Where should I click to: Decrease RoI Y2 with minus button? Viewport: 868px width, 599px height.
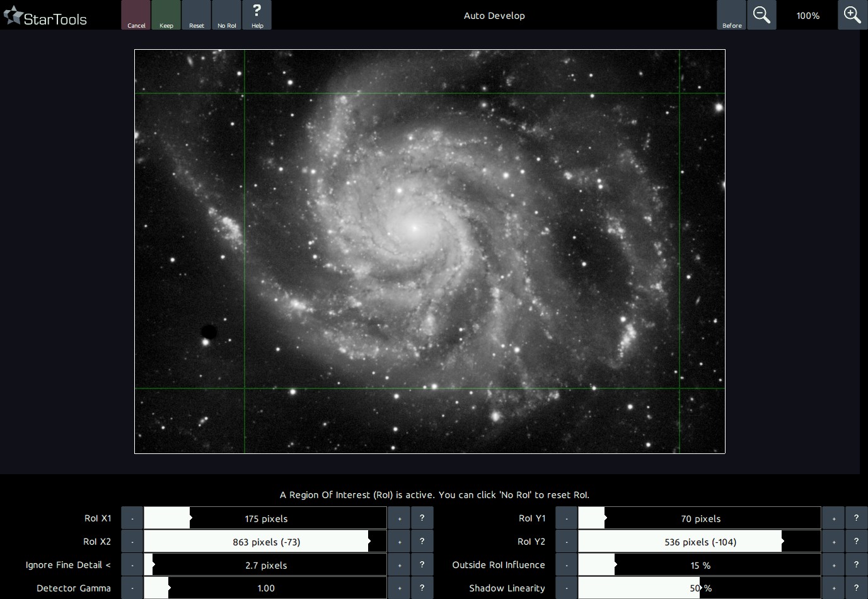coord(567,542)
